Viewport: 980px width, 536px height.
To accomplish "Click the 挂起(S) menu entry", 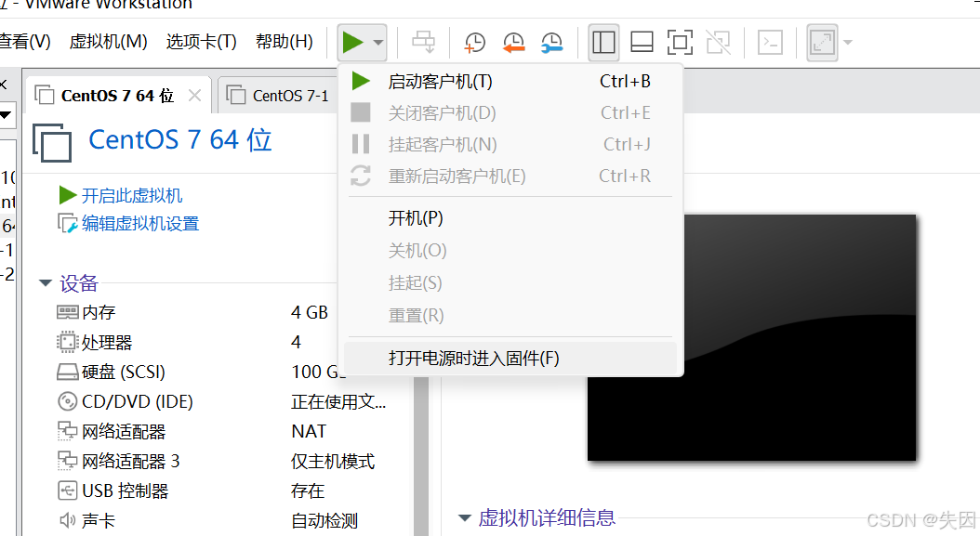I will click(510, 283).
